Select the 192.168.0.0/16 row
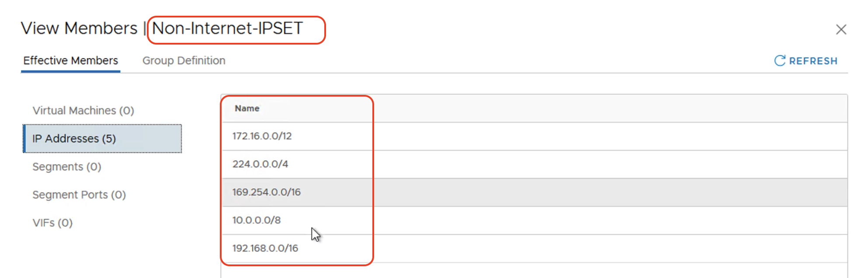 [x=535, y=248]
